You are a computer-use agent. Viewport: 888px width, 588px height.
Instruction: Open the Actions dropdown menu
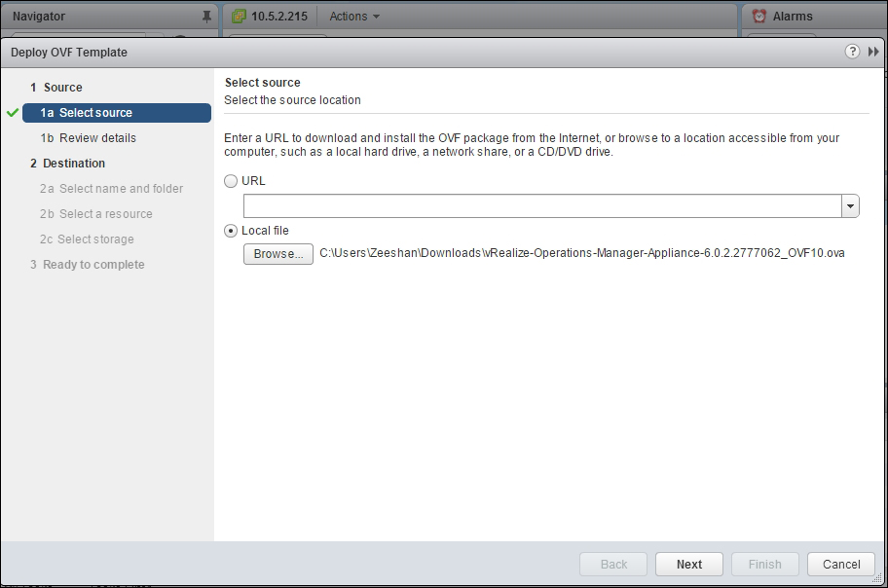[354, 16]
